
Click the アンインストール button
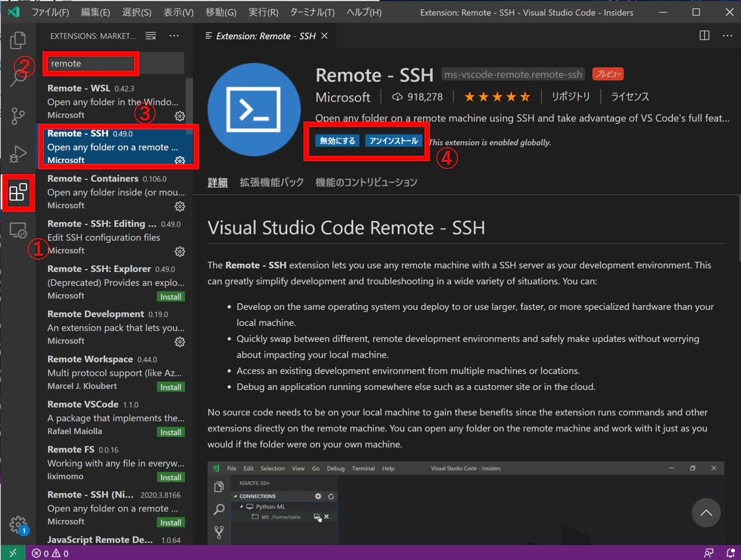tap(393, 141)
